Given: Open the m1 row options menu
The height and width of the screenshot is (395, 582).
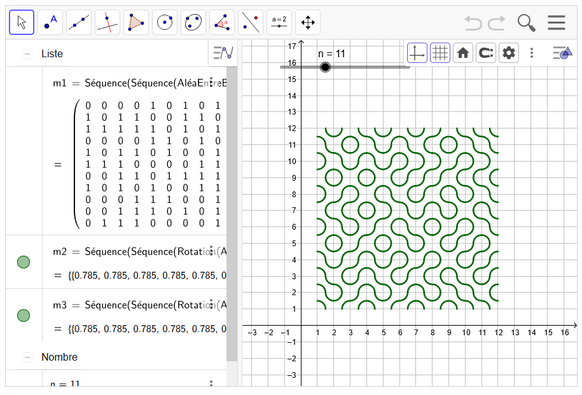Looking at the screenshot, I should 211,82.
